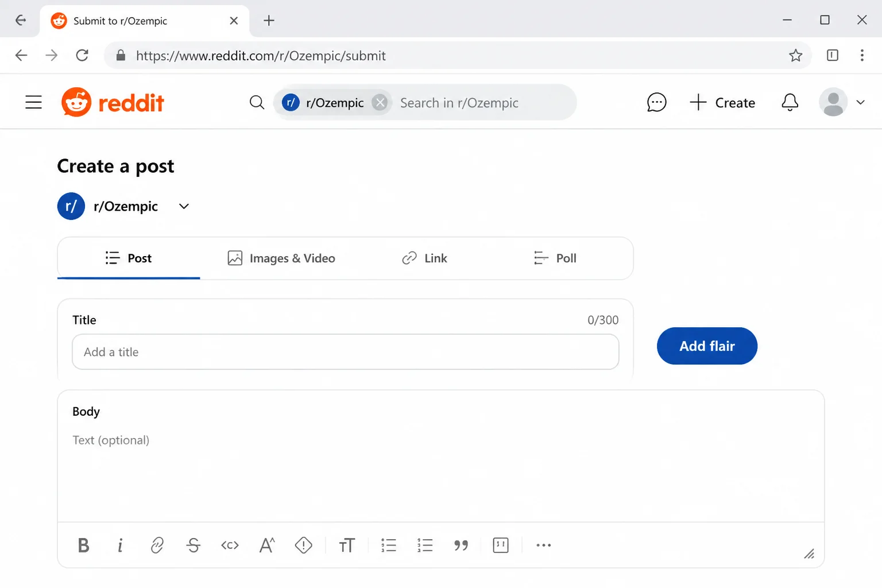Insert a quote block
Image resolution: width=882 pixels, height=588 pixels.
click(461, 545)
